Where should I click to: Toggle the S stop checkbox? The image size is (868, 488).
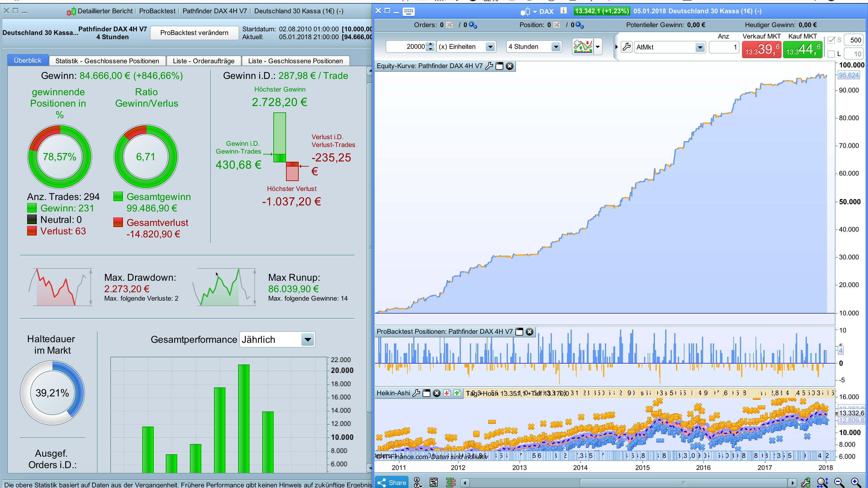(x=831, y=40)
